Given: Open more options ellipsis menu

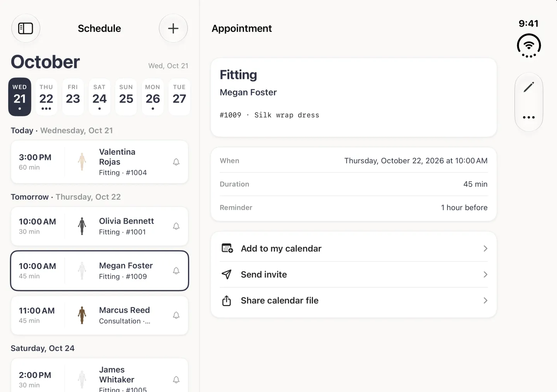Looking at the screenshot, I should pos(529,117).
